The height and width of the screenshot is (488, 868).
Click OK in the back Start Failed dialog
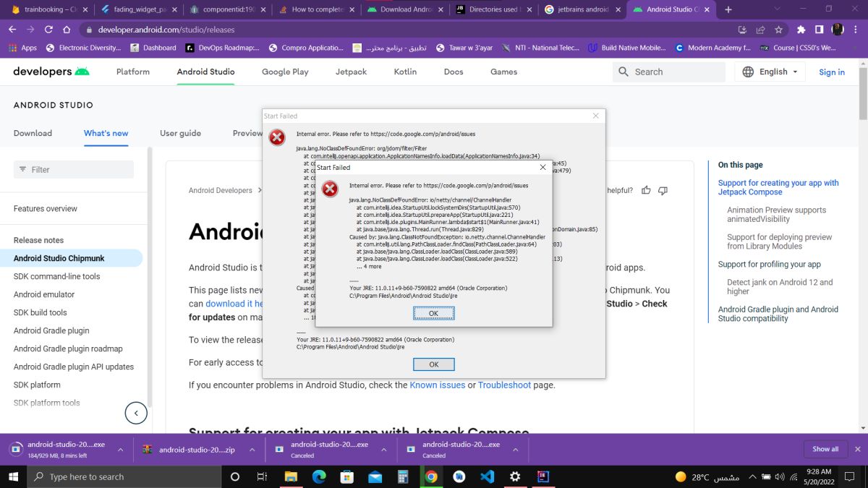[433, 364]
